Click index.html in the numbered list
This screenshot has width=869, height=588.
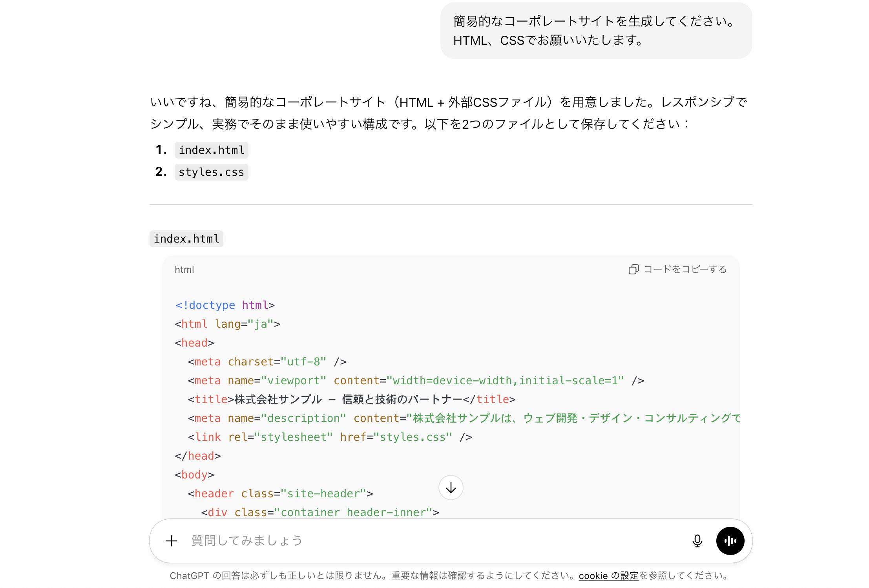(x=211, y=150)
